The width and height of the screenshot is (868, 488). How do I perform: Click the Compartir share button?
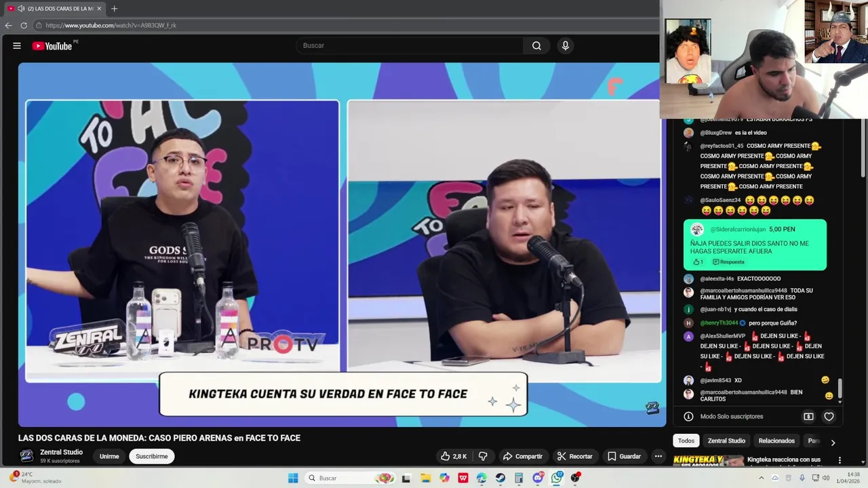(523, 456)
